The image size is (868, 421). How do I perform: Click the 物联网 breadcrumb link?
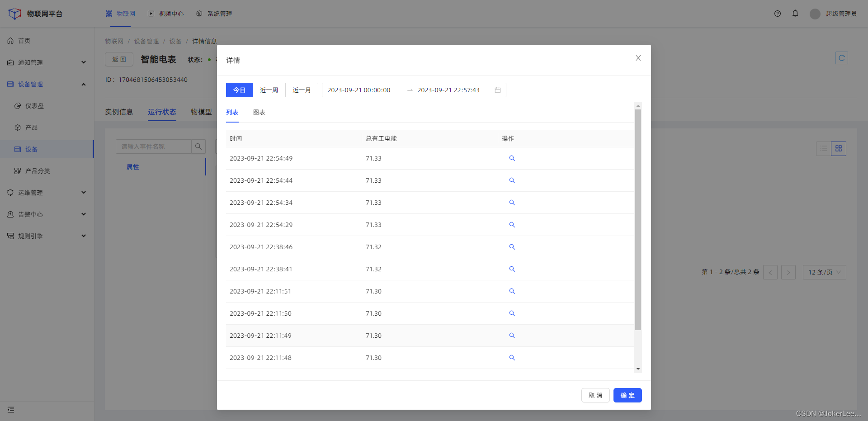pyautogui.click(x=114, y=41)
